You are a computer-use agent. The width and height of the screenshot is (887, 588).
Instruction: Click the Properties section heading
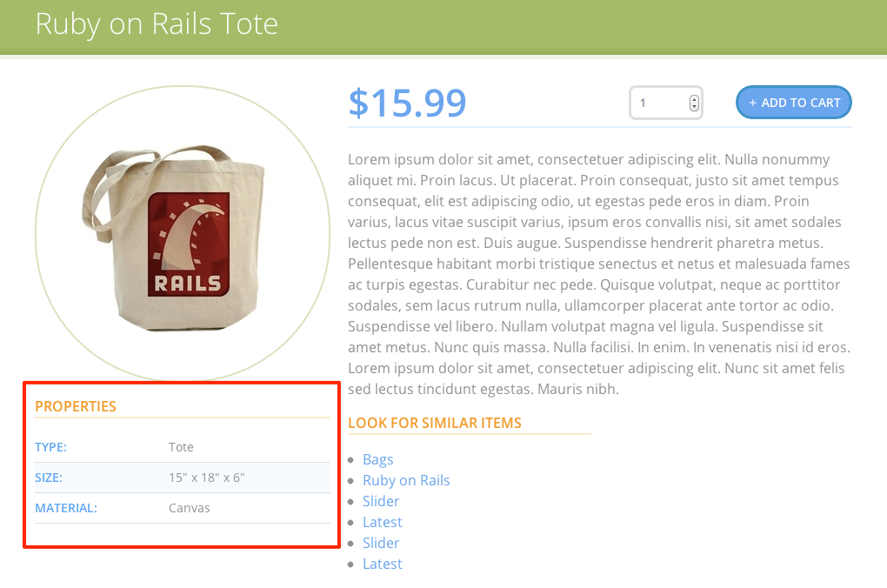[76, 406]
